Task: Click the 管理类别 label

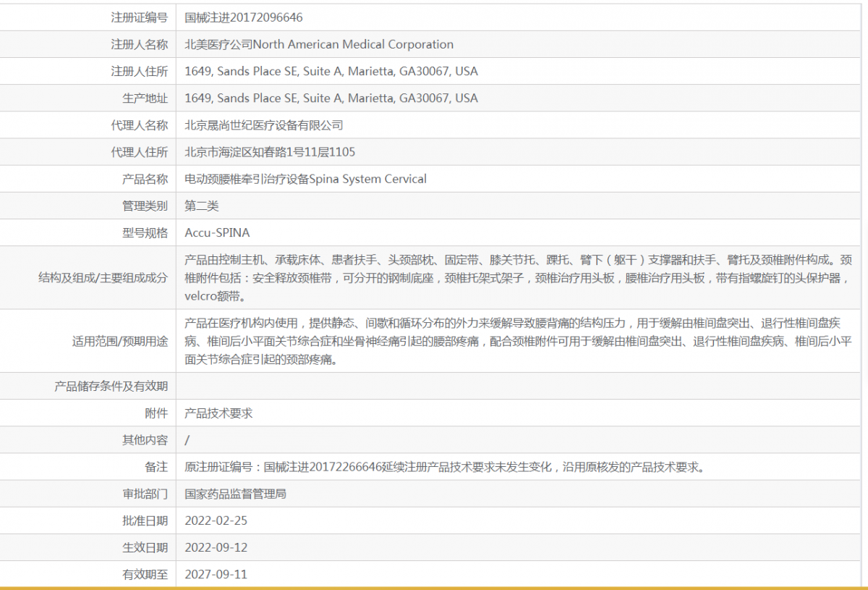Action: tap(145, 206)
